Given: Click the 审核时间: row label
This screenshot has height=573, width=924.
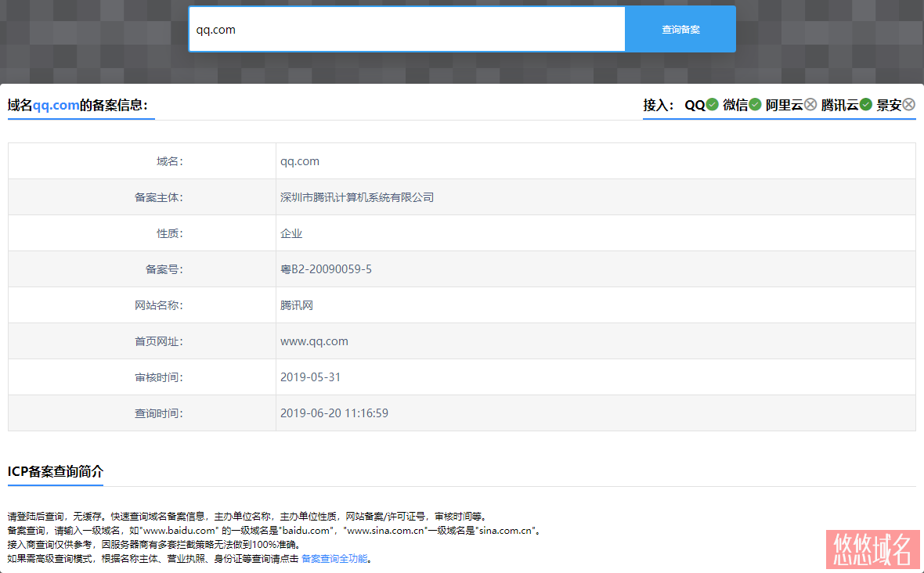Looking at the screenshot, I should tap(158, 377).
